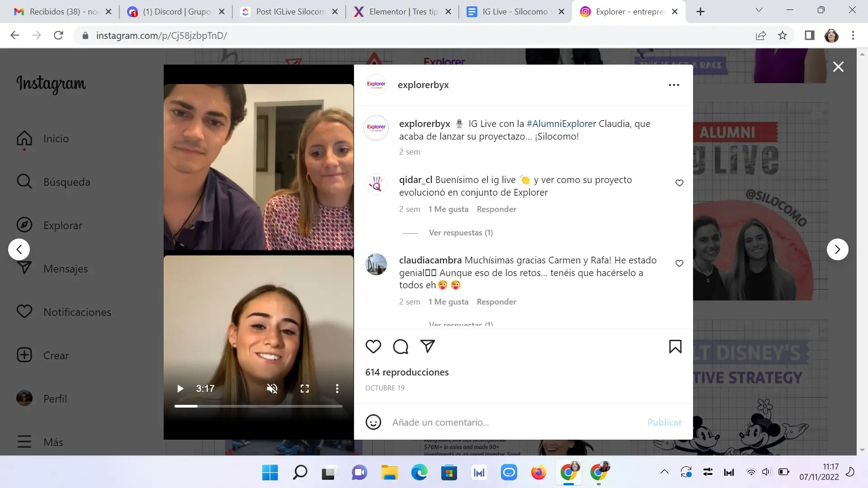Reply to claudiacambra's comment
Screen dimensions: 868x488
[x=496, y=302]
